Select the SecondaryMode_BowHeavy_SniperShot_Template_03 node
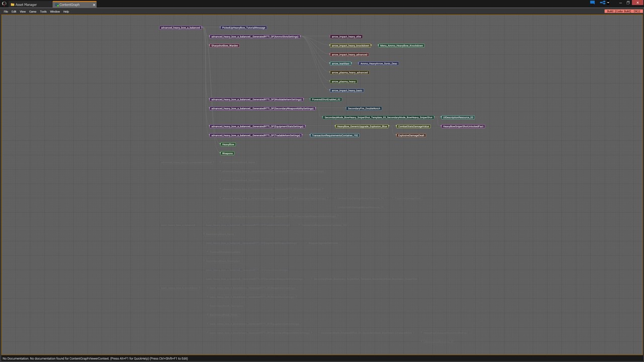 click(x=378, y=118)
